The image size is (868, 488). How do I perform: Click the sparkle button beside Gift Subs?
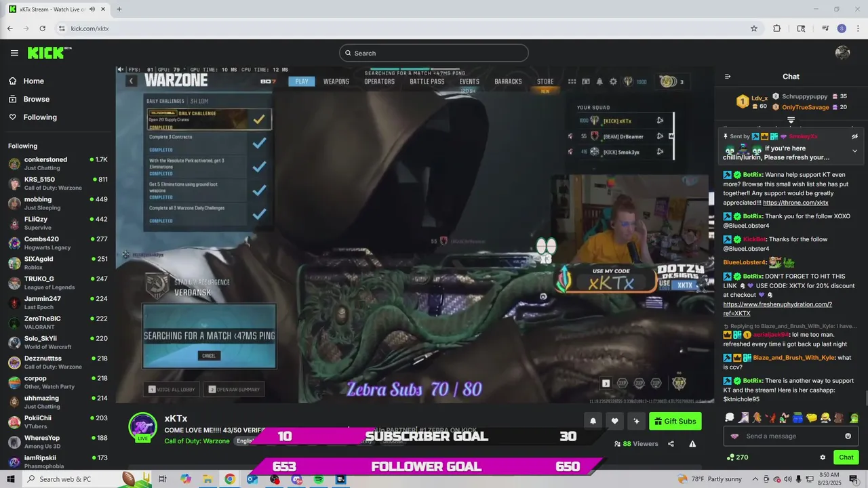point(636,421)
